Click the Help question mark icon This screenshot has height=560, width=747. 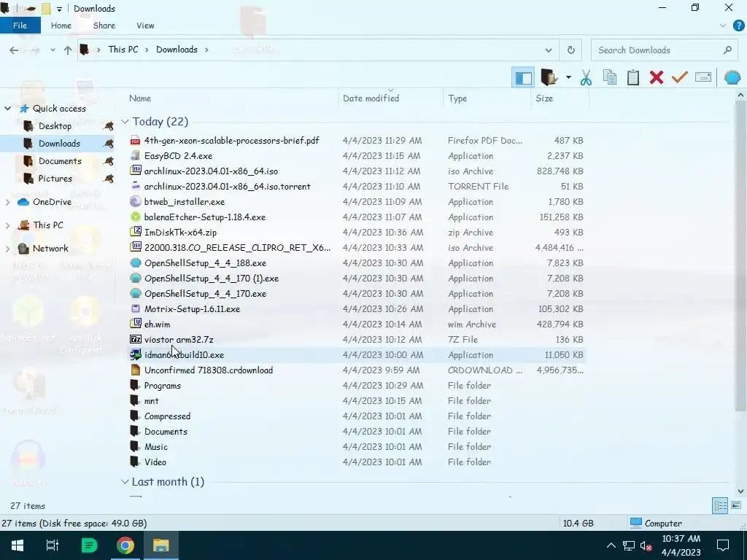pos(738,26)
